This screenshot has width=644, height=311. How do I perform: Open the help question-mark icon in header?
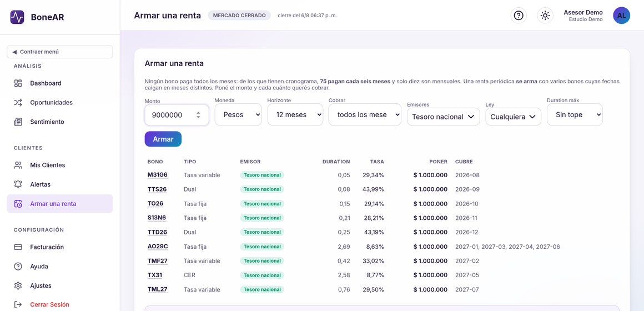click(x=519, y=16)
